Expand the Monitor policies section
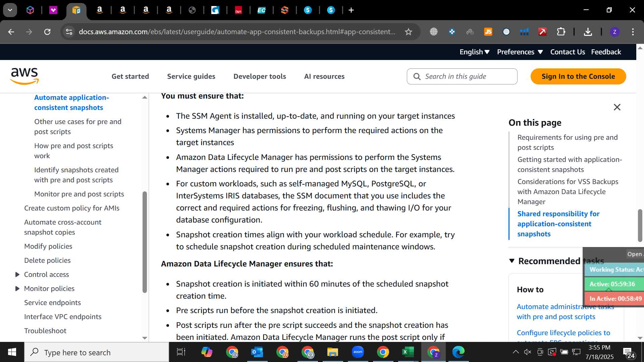The width and height of the screenshot is (644, 362). pyautogui.click(x=17, y=289)
